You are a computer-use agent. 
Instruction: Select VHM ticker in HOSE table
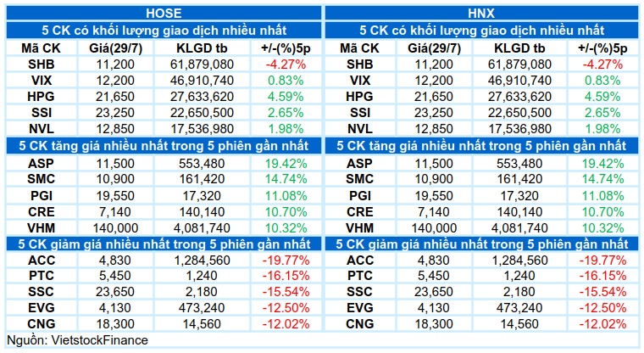click(41, 228)
